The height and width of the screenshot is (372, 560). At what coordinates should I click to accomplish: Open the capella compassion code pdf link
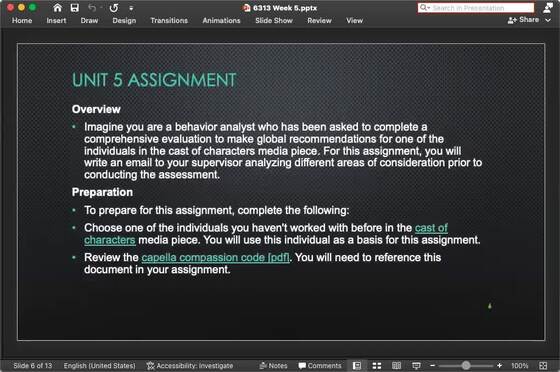tap(215, 257)
